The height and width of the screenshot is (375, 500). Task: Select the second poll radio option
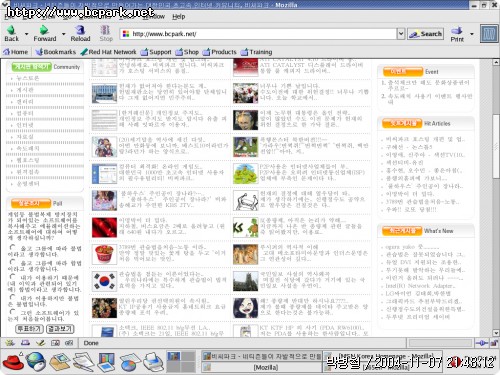[x=13, y=262]
